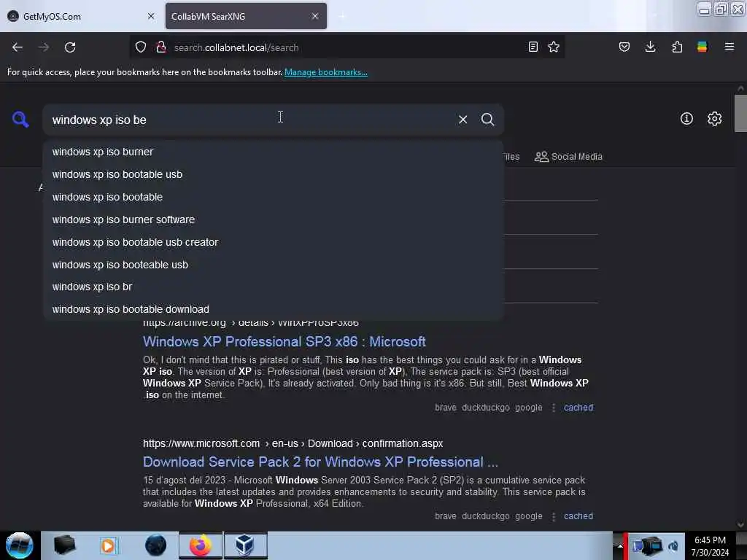The image size is (747, 560).
Task: Pick 'windows xp iso burner software' suggestion
Action: pos(274,219)
